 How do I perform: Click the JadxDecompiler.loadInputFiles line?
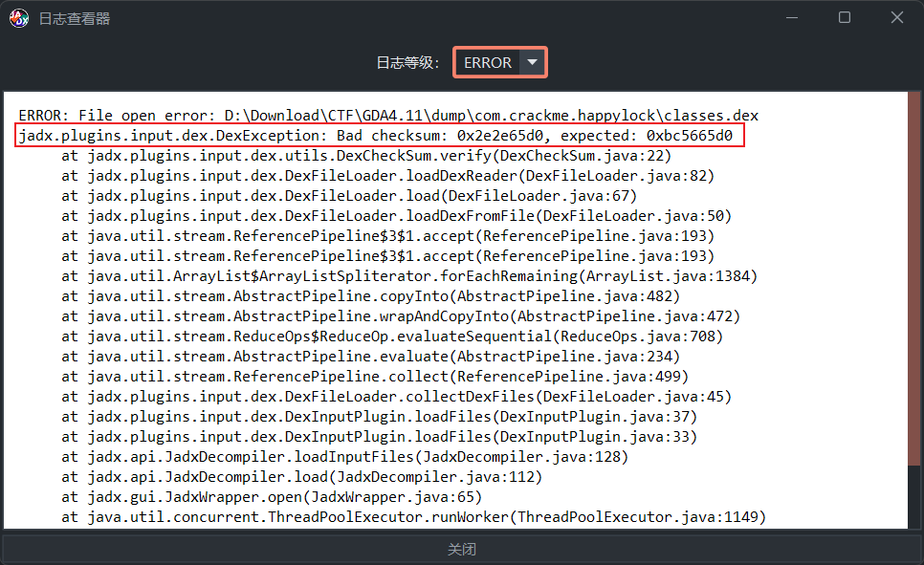click(x=344, y=456)
